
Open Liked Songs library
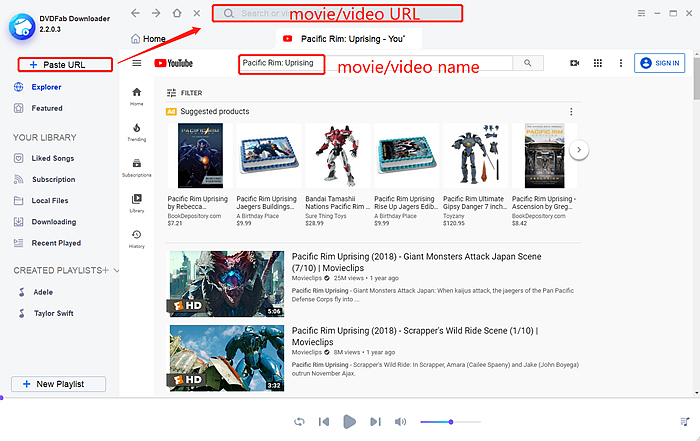point(44,158)
